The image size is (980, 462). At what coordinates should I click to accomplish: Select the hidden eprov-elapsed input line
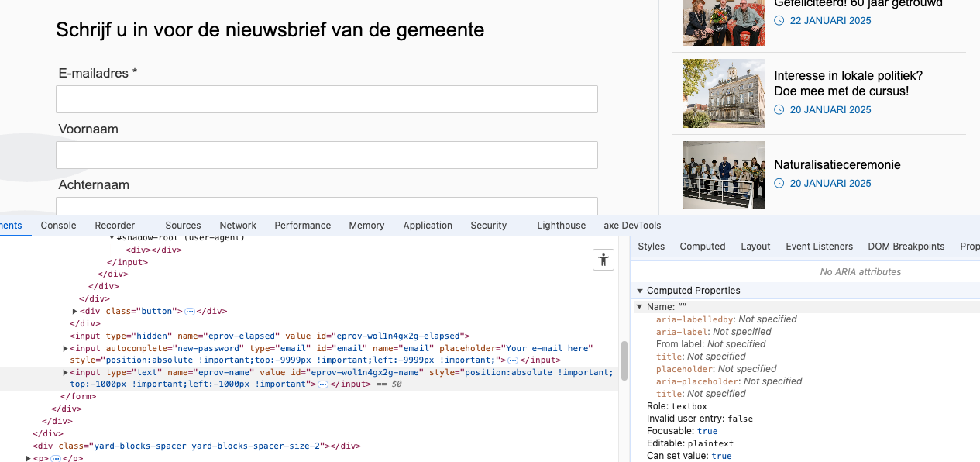point(270,336)
